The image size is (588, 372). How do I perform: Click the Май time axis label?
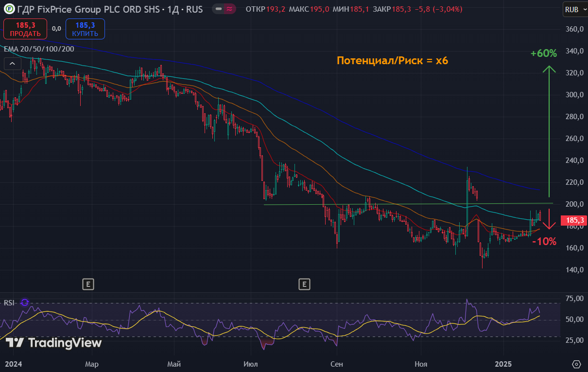pos(174,364)
